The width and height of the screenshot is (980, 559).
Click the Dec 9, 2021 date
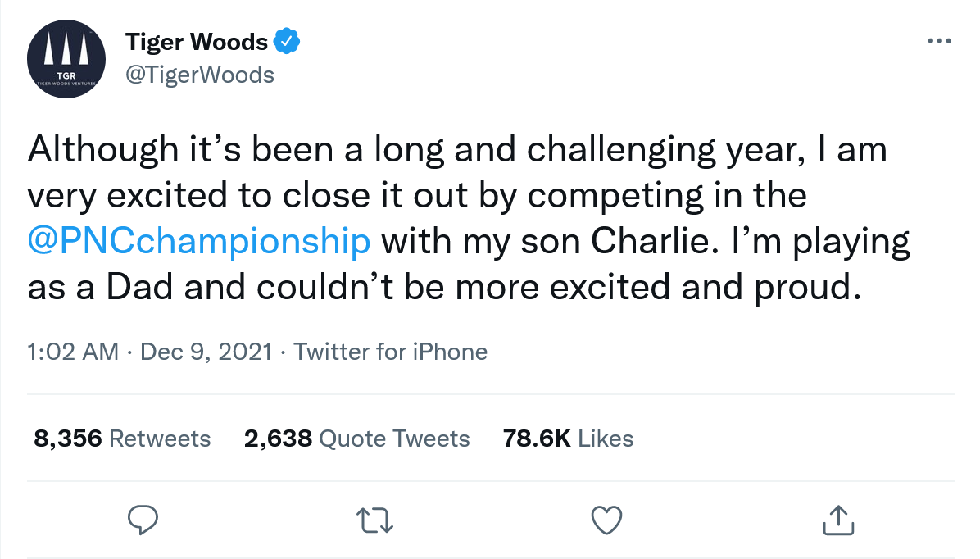(206, 352)
